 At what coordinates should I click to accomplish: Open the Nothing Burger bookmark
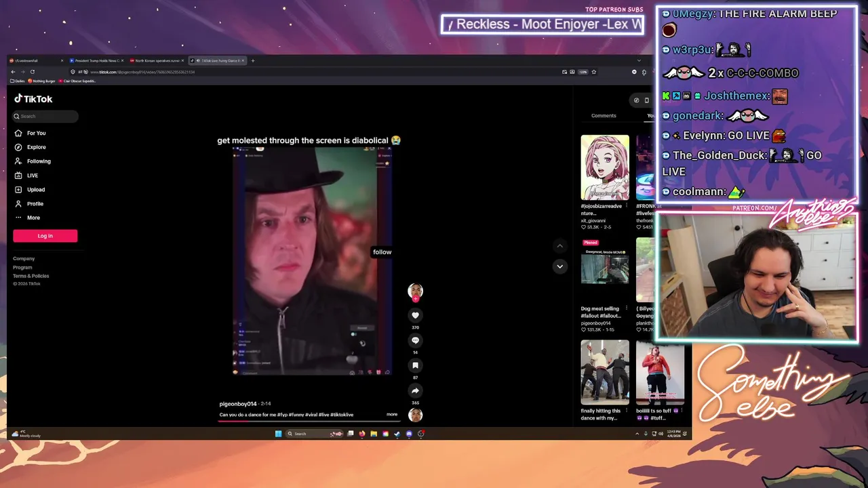(x=41, y=81)
